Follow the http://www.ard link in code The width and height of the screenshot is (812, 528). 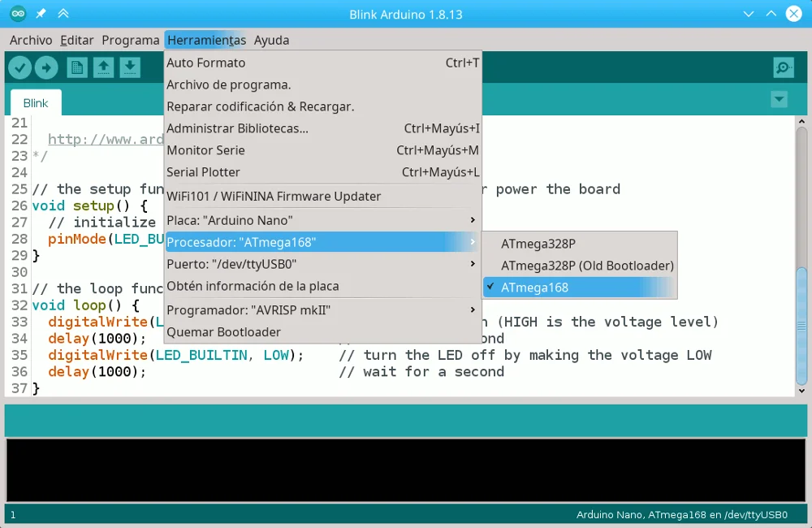coord(106,140)
